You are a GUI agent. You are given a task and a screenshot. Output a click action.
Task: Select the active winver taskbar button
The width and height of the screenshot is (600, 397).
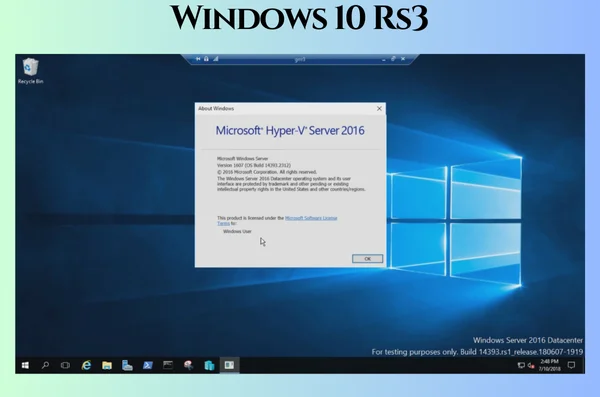pyautogui.click(x=230, y=365)
